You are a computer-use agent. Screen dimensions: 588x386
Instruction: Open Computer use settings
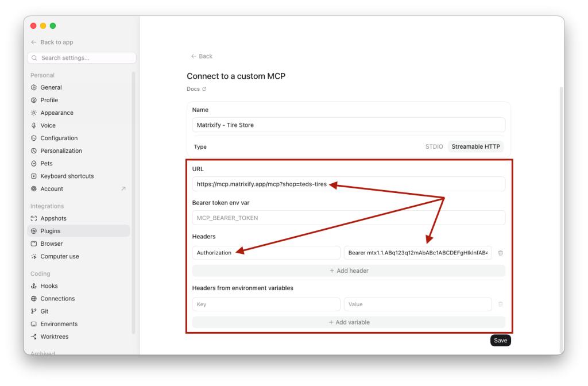point(79,257)
